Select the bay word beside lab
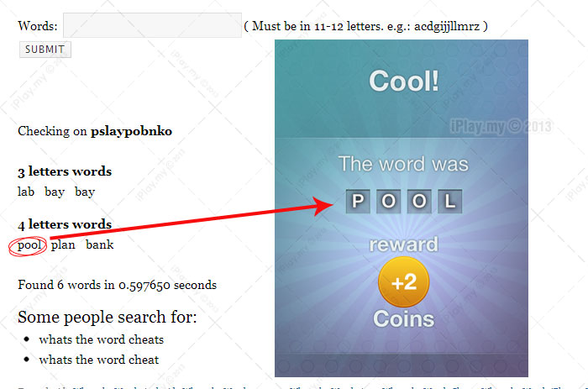Image resolution: width=588 pixels, height=389 pixels. pyautogui.click(x=55, y=192)
